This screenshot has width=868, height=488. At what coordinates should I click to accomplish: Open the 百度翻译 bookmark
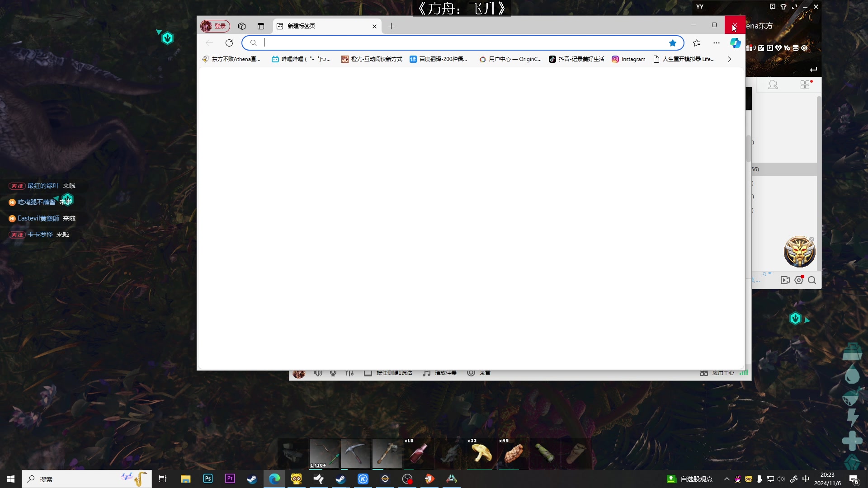point(439,59)
